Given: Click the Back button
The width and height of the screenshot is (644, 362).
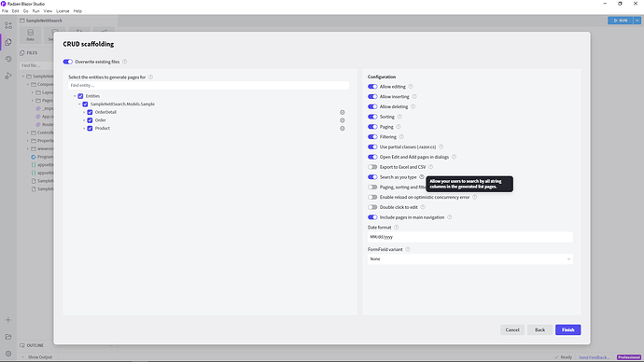Looking at the screenshot, I should click(539, 330).
